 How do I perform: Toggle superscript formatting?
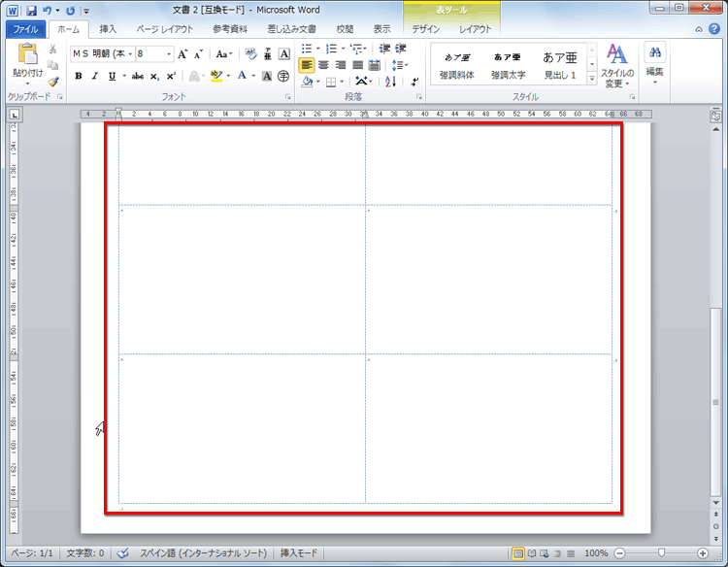coord(171,76)
